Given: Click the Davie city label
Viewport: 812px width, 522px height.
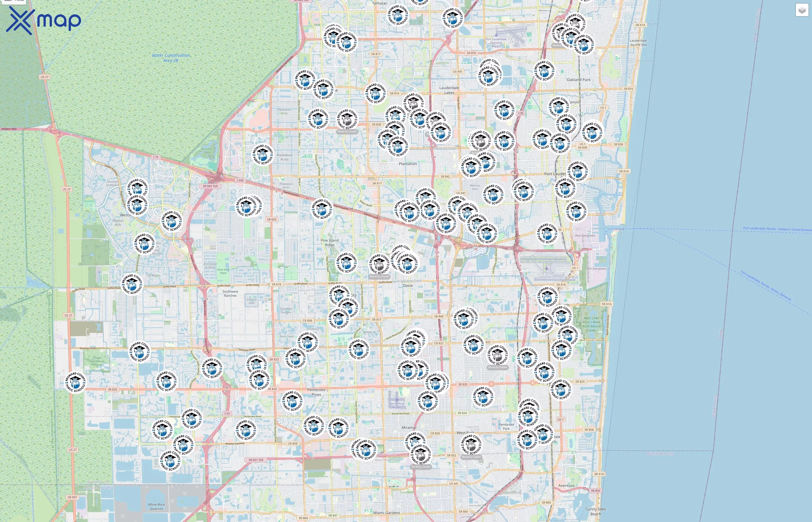Looking at the screenshot, I should pos(408,285).
